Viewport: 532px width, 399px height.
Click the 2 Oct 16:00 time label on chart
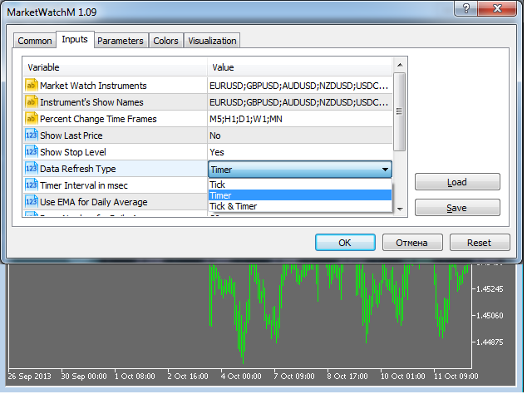click(188, 377)
